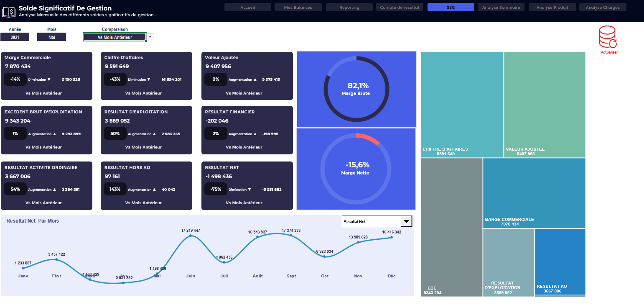
Task: Click the previous value -5 931 882 in Resultat Net card
Action: click(x=272, y=190)
